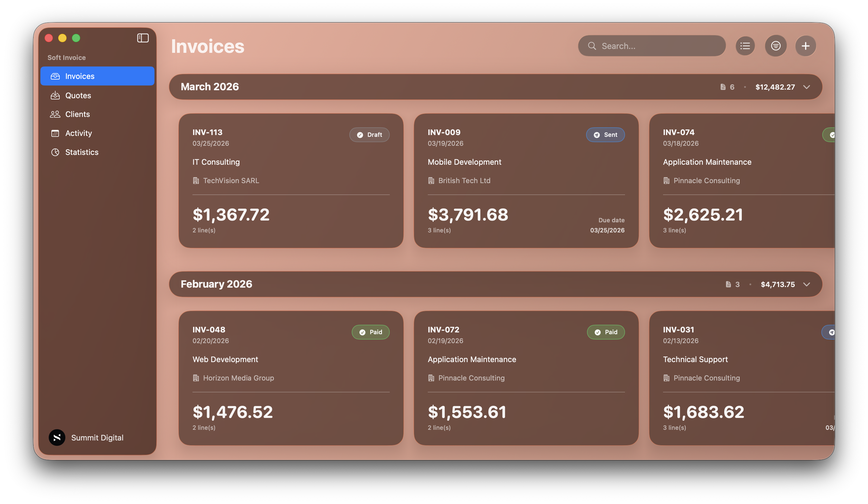Create a new invoice with plus button
The image size is (868, 504).
click(805, 46)
